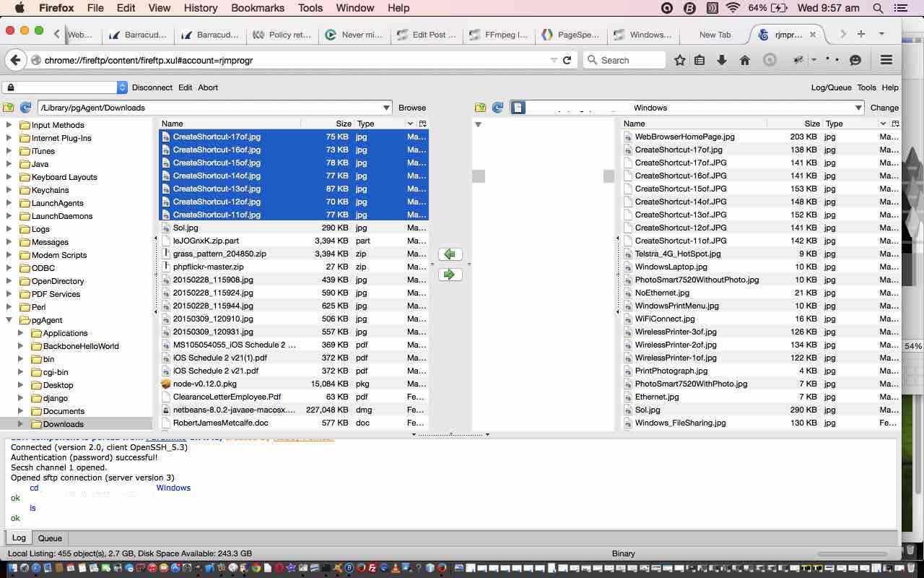
Task: Refresh the remote file listing
Action: tap(497, 108)
